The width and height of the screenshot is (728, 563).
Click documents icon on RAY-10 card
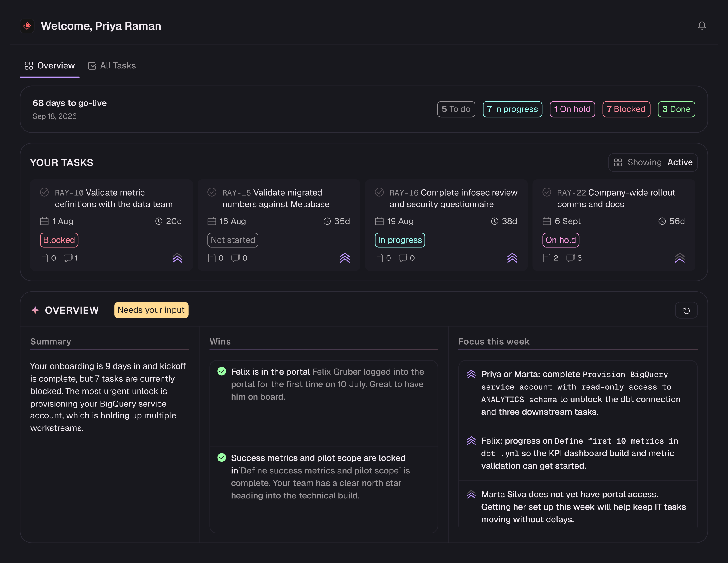point(44,258)
